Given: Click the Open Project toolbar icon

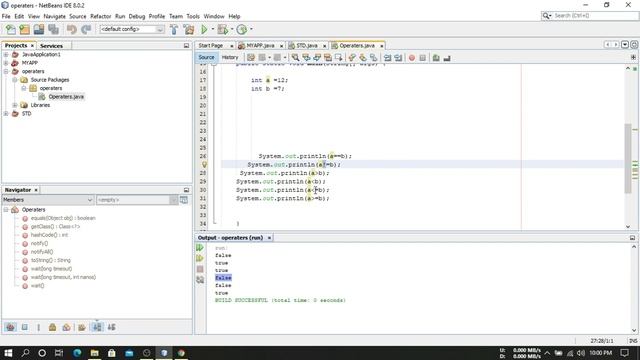Looking at the screenshot, I should pyautogui.click(x=39, y=29).
